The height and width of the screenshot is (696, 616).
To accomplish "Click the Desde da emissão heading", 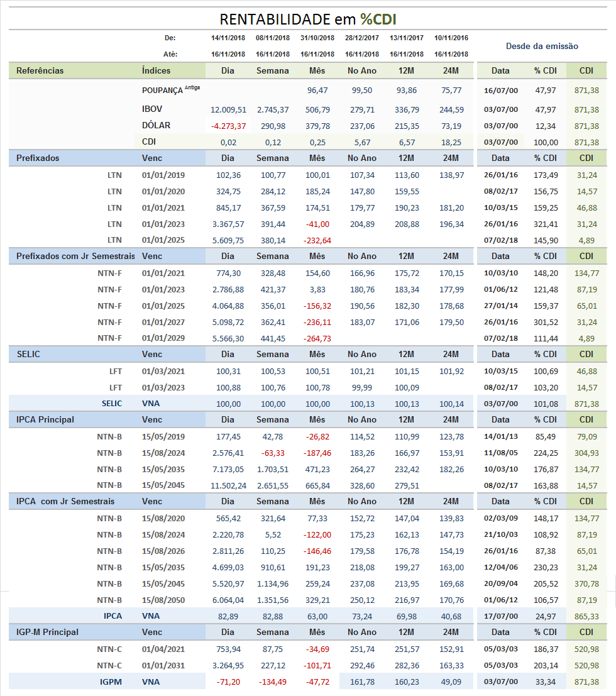I will pos(542,46).
